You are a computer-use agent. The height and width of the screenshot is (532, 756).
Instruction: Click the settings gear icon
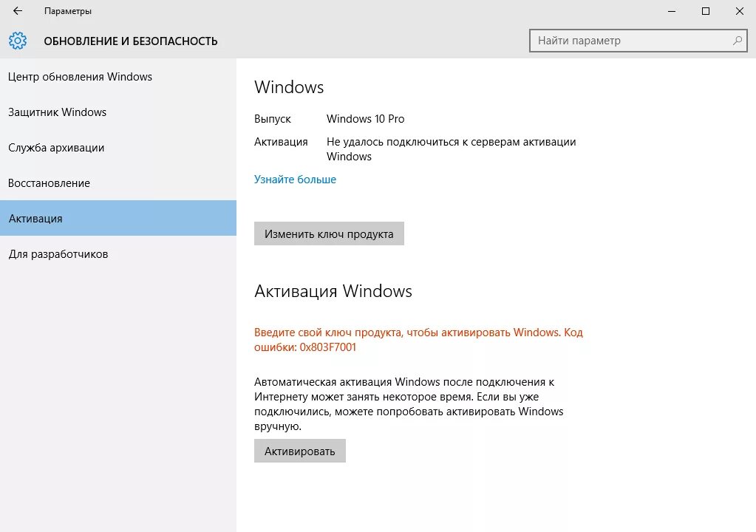point(18,41)
